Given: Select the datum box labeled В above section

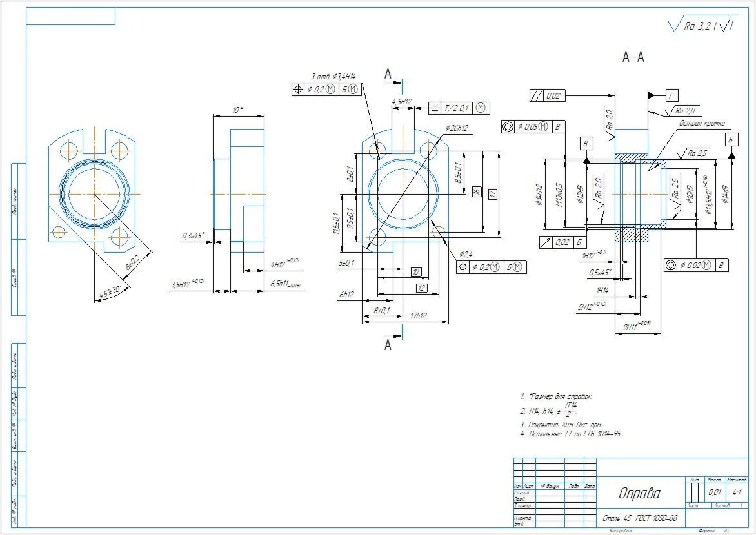Looking at the screenshot, I should coord(586,143).
